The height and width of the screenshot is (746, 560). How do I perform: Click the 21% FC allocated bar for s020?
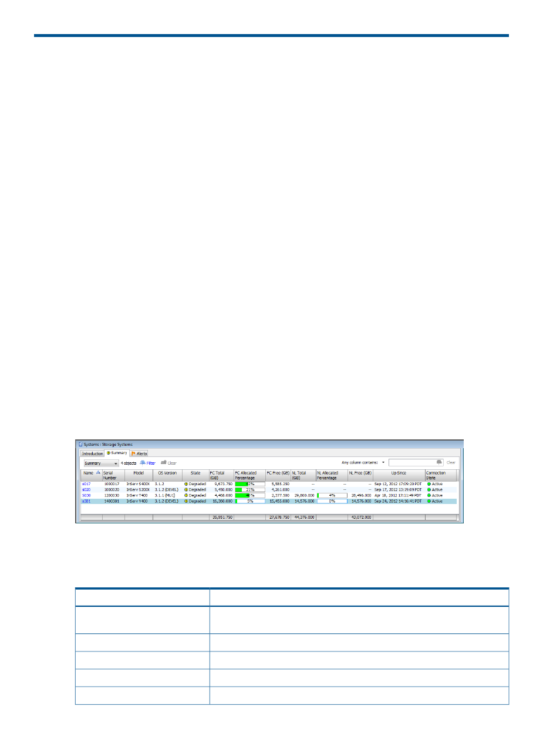tap(250, 490)
